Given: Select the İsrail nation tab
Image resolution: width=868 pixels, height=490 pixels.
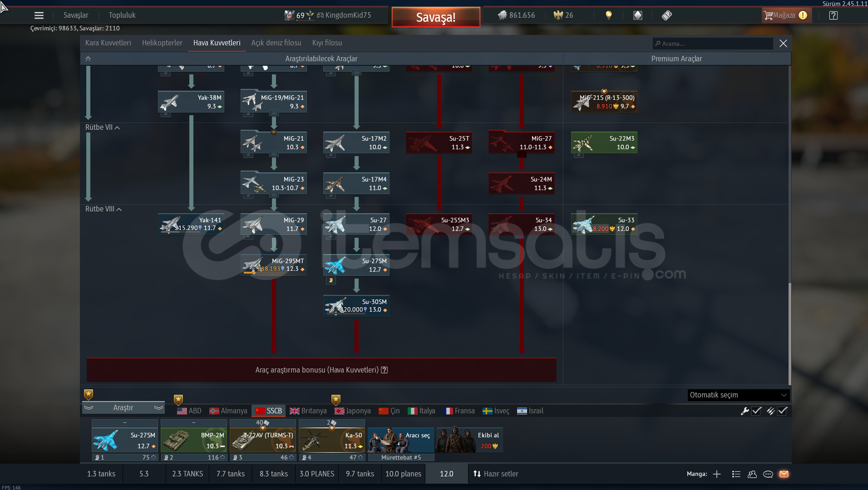Looking at the screenshot, I should 530,411.
